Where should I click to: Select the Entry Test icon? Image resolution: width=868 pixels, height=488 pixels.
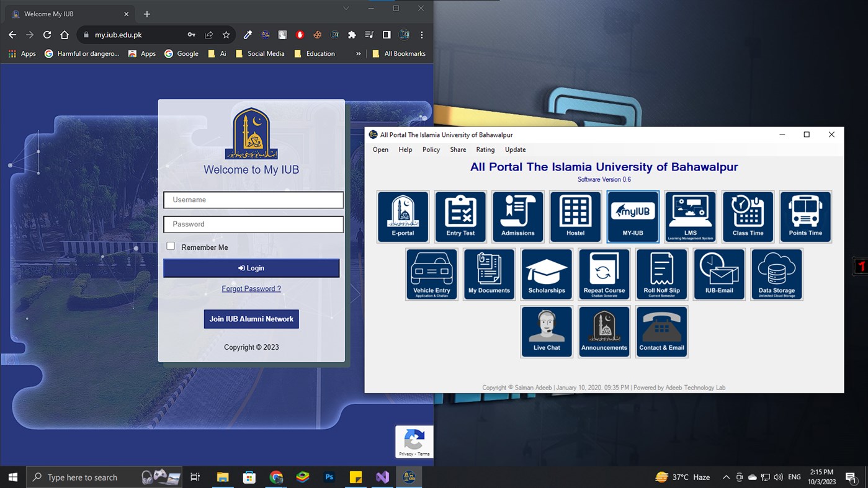click(460, 216)
